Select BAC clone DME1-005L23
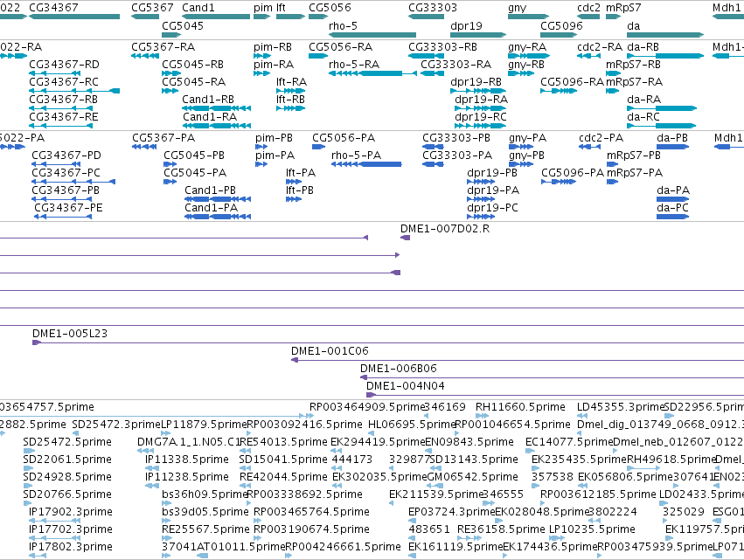 coord(388,342)
